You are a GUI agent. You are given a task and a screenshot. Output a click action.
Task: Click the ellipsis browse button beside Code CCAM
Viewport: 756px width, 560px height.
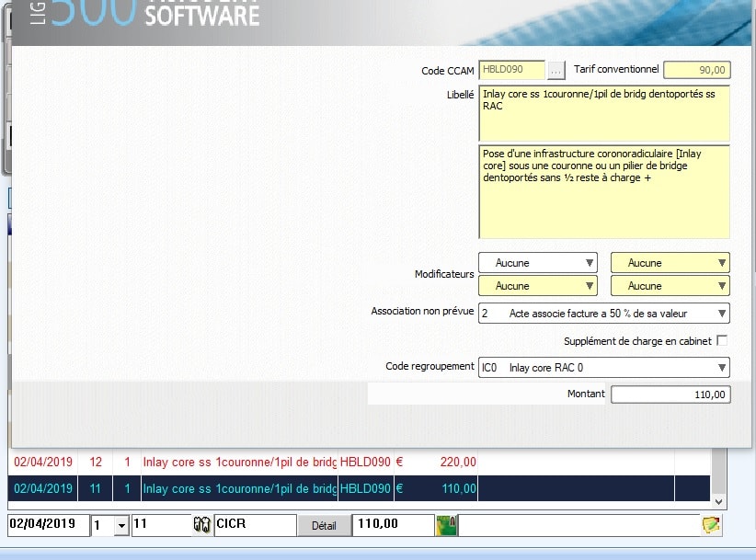(556, 70)
